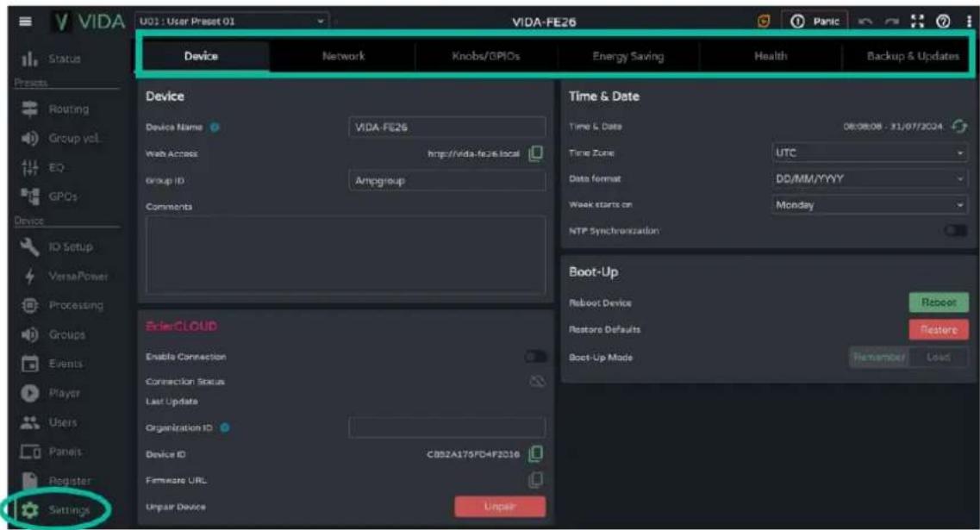This screenshot has height=530, width=980.
Task: Open the Time Zone UTC dropdown
Action: pyautogui.click(x=870, y=153)
